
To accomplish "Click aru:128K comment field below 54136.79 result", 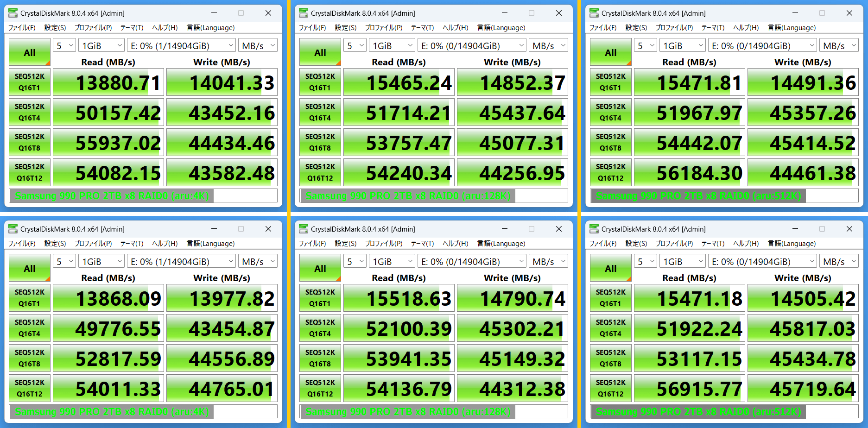I will tap(434, 411).
